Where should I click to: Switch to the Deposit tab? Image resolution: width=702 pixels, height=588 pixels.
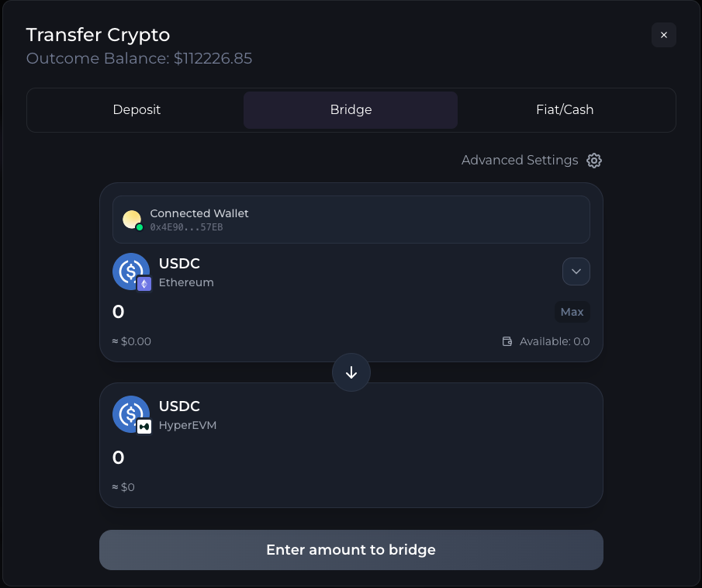pos(137,109)
